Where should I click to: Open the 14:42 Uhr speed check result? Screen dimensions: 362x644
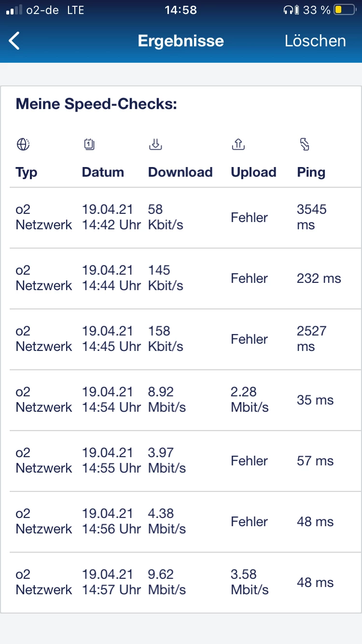181,217
